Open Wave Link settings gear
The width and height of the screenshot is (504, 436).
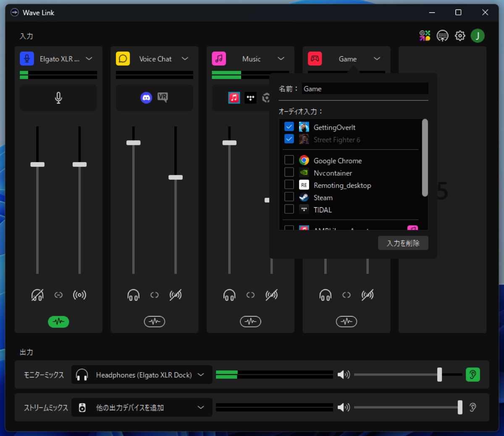click(x=460, y=36)
